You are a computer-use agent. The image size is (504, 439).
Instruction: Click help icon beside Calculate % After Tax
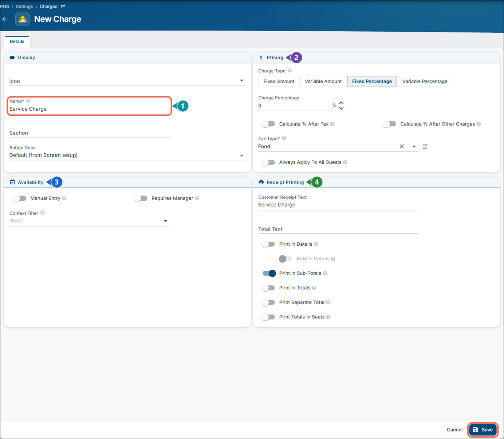(332, 124)
